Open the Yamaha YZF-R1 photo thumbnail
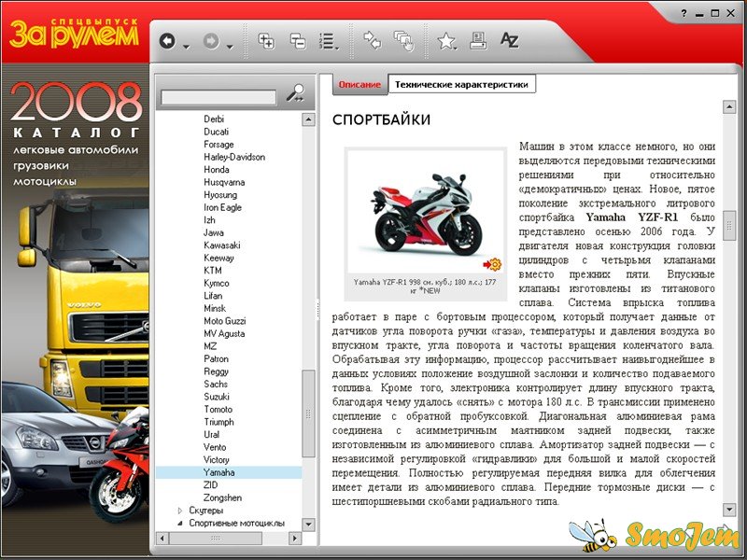747x560 pixels. [426, 211]
